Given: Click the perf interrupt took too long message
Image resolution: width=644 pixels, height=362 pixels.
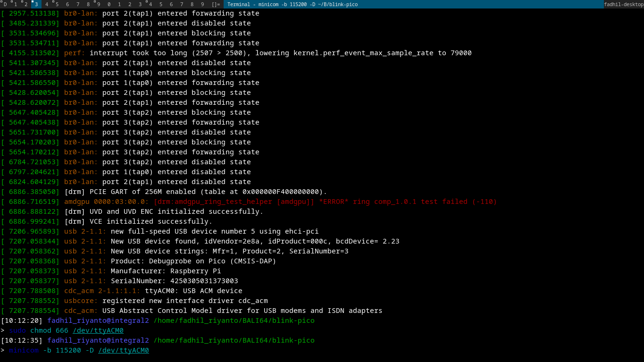Looking at the screenshot, I should (x=280, y=53).
